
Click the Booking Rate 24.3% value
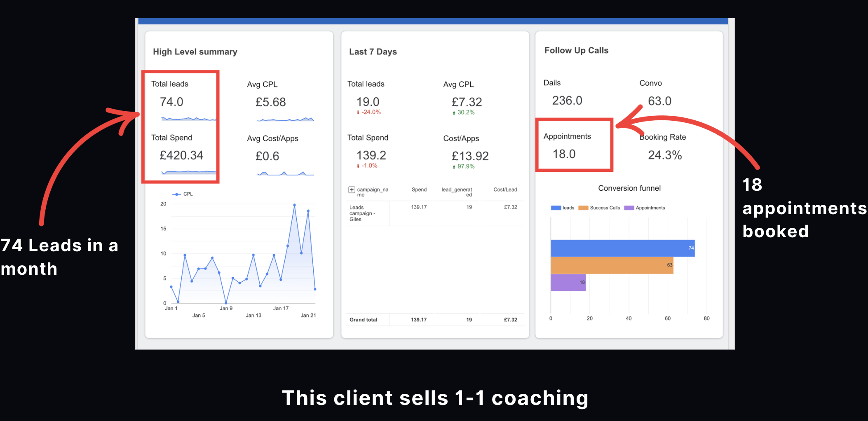665,155
